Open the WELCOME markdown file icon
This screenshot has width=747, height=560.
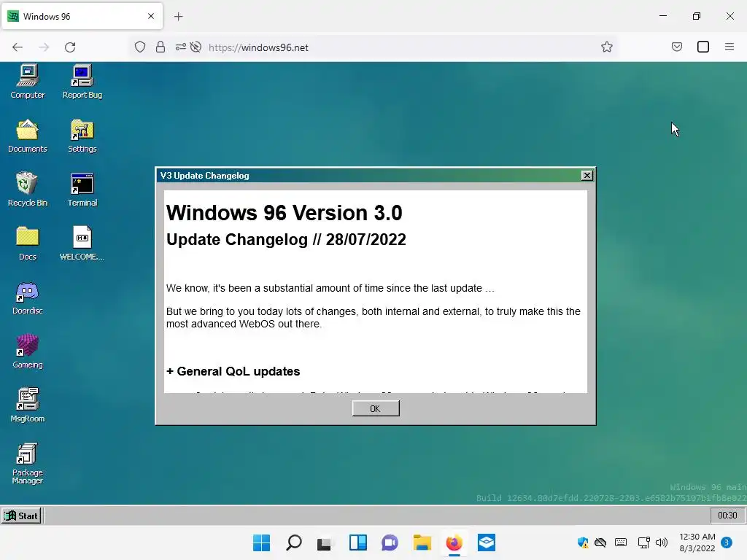click(x=82, y=244)
